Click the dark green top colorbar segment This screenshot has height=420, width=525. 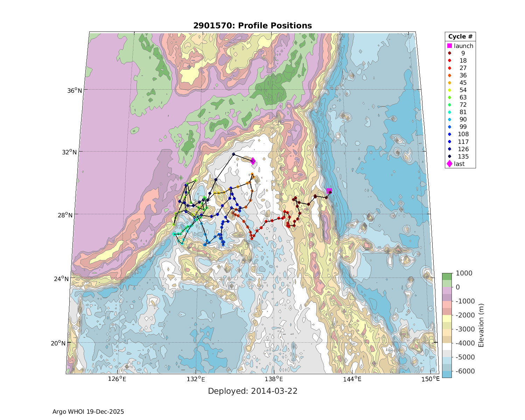(447, 276)
